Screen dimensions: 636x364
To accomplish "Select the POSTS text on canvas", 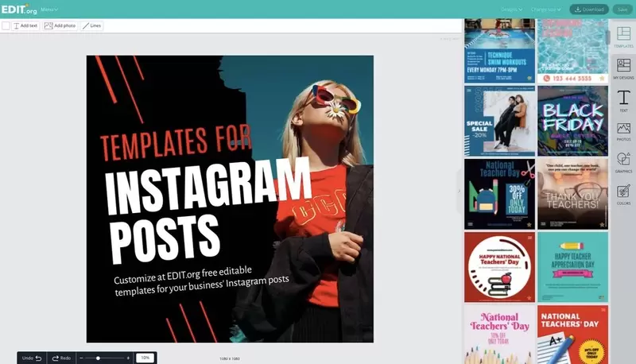I will click(x=165, y=238).
